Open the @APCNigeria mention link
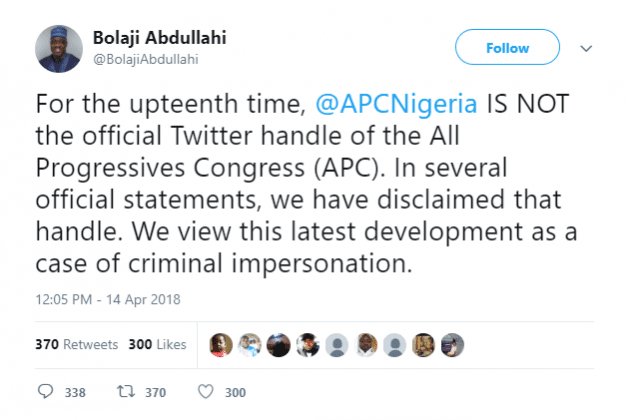Screen dimensions: 629x420 click(396, 103)
